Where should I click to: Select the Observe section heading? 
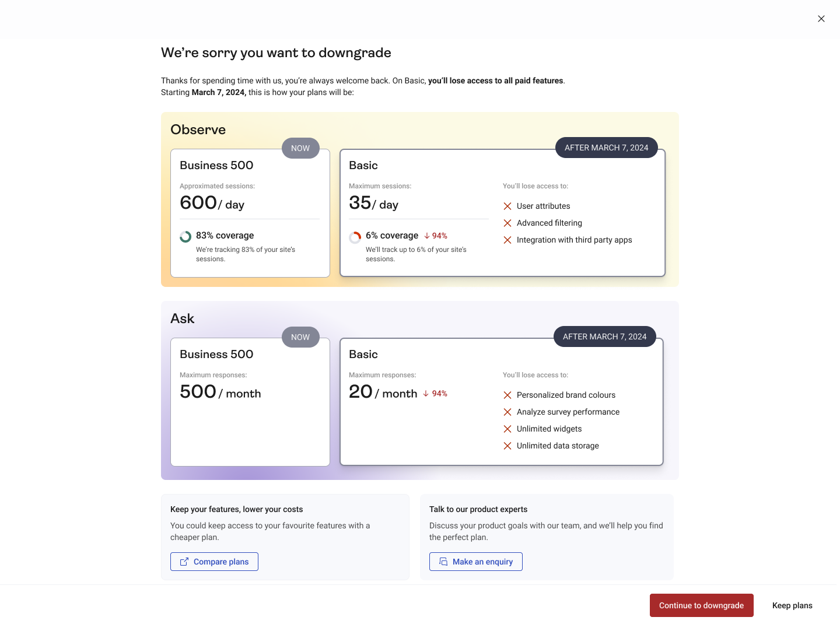click(198, 129)
